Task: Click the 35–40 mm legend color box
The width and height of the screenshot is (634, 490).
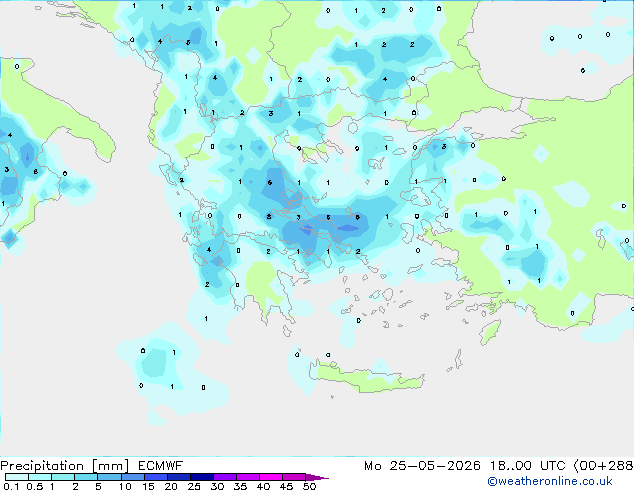Action: (x=247, y=477)
